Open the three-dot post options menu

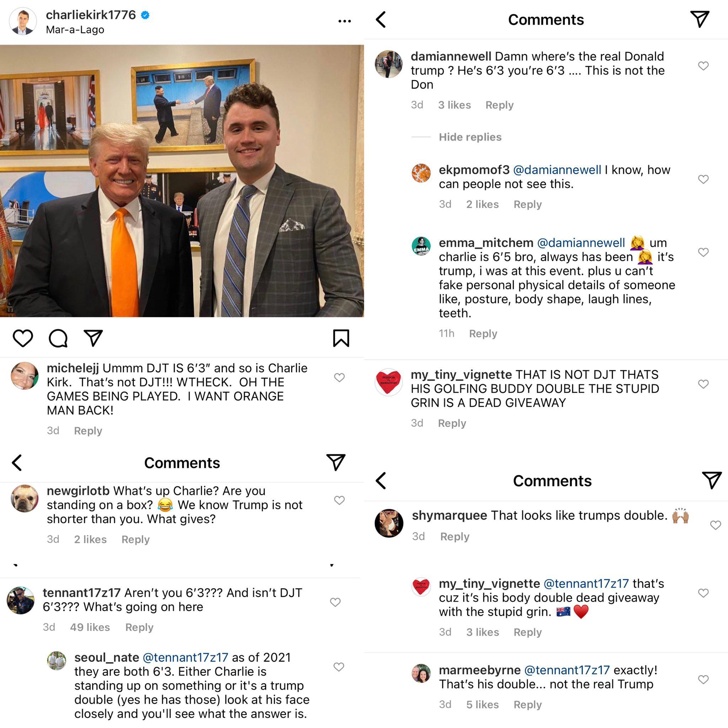point(344,21)
